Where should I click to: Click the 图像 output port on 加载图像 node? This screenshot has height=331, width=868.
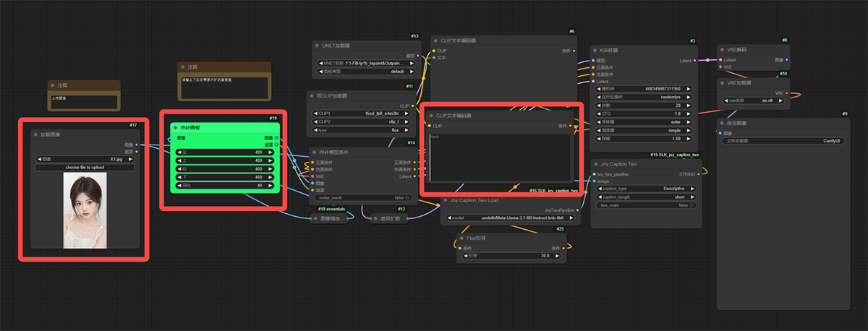pyautogui.click(x=137, y=145)
